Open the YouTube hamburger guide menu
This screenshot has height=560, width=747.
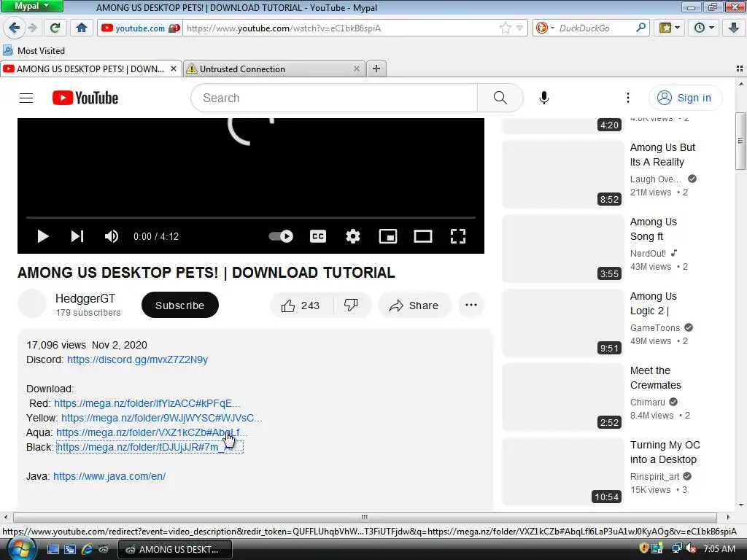[26, 98]
